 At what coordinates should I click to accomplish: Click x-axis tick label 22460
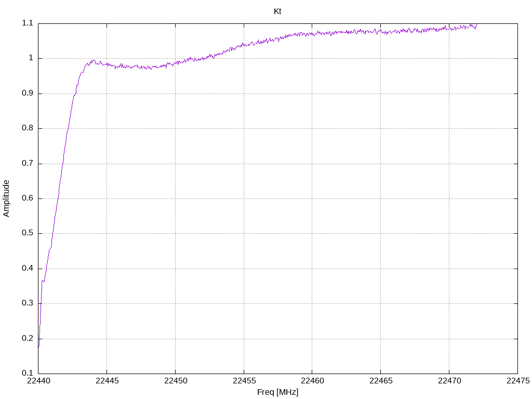coord(312,381)
